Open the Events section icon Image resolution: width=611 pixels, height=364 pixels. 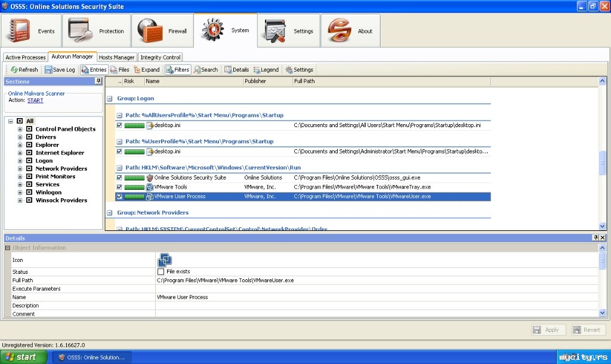[x=18, y=31]
